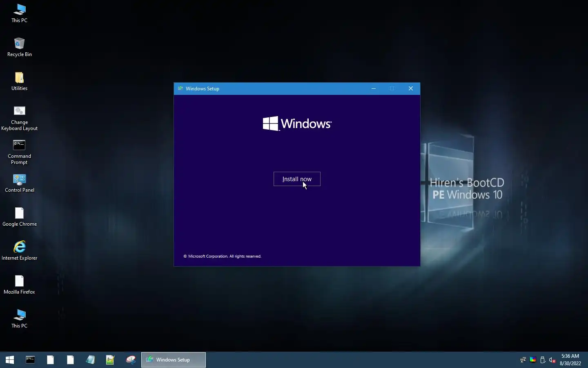The height and width of the screenshot is (368, 588).
Task: Select the Mozilla Firefox desktop shortcut
Action: pyautogui.click(x=19, y=285)
